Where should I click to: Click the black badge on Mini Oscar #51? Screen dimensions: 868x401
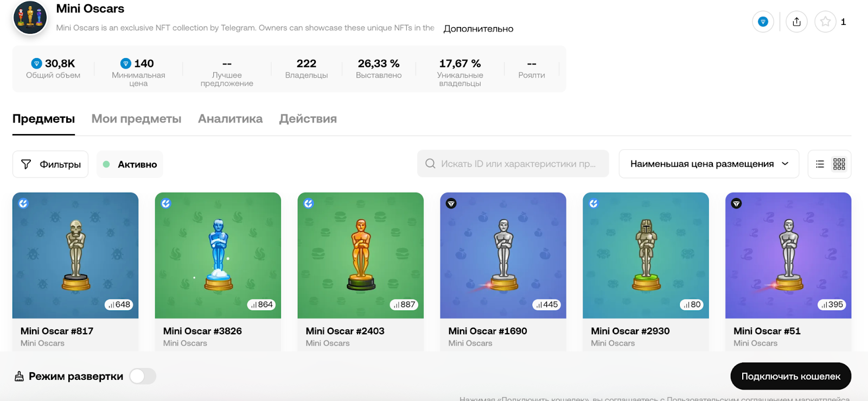tap(736, 203)
